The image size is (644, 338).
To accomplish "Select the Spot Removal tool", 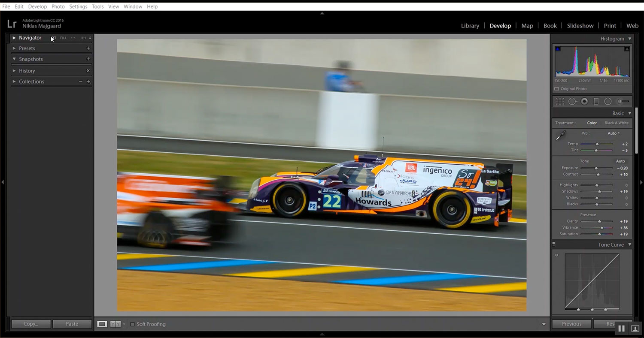I will click(572, 101).
